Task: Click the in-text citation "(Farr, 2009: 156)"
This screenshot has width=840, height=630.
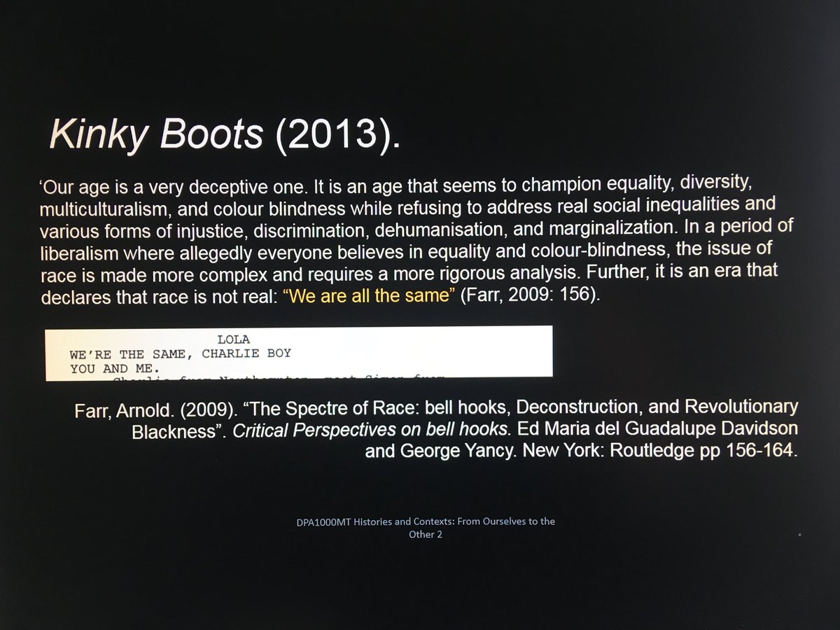Action: (529, 294)
